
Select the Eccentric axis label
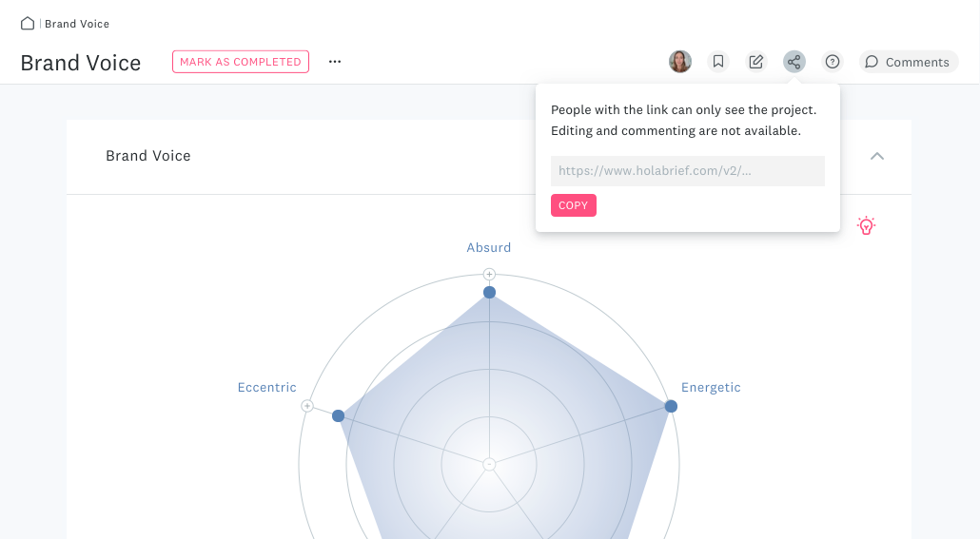266,387
